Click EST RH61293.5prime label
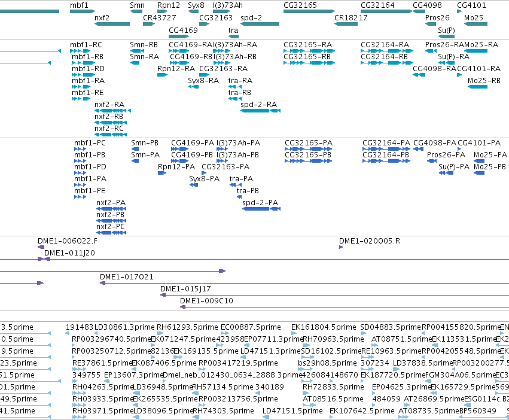The width and height of the screenshot is (509, 420). 187,327
